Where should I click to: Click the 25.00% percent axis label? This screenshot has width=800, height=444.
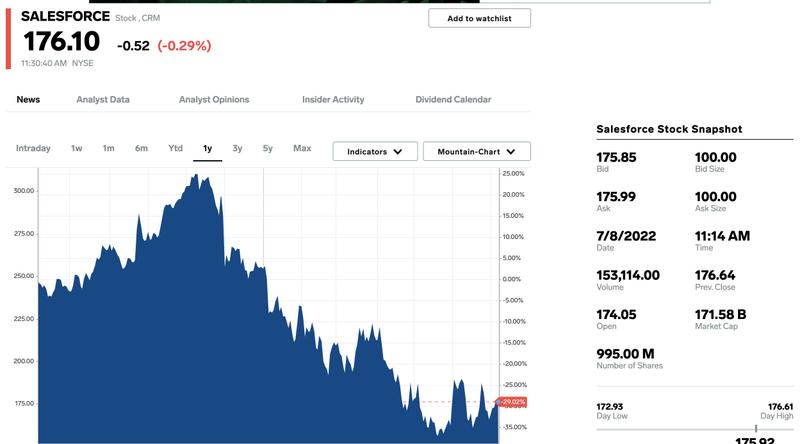(x=513, y=174)
